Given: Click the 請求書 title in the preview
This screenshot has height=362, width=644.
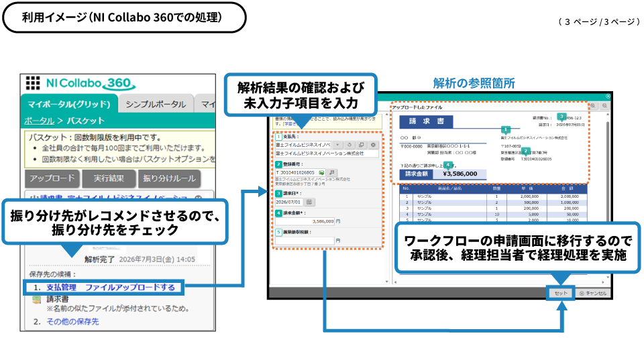Looking at the screenshot, I should point(427,121).
